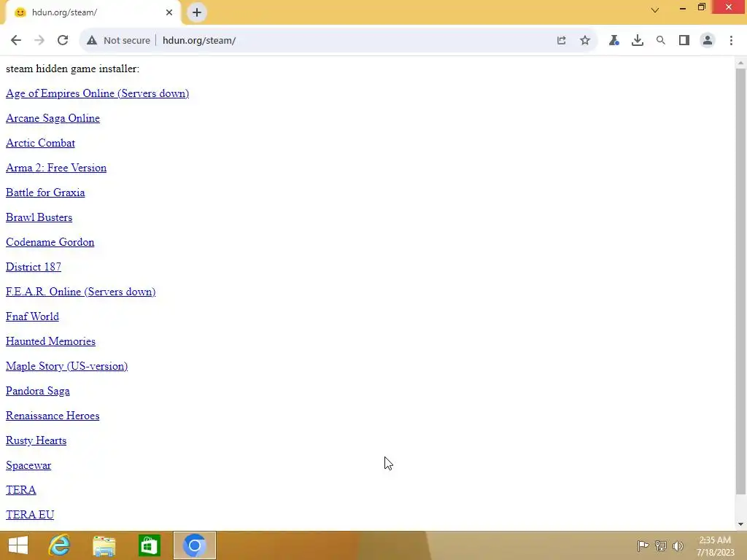Open the Fnaf World link
Image resolution: width=747 pixels, height=560 pixels.
32,316
